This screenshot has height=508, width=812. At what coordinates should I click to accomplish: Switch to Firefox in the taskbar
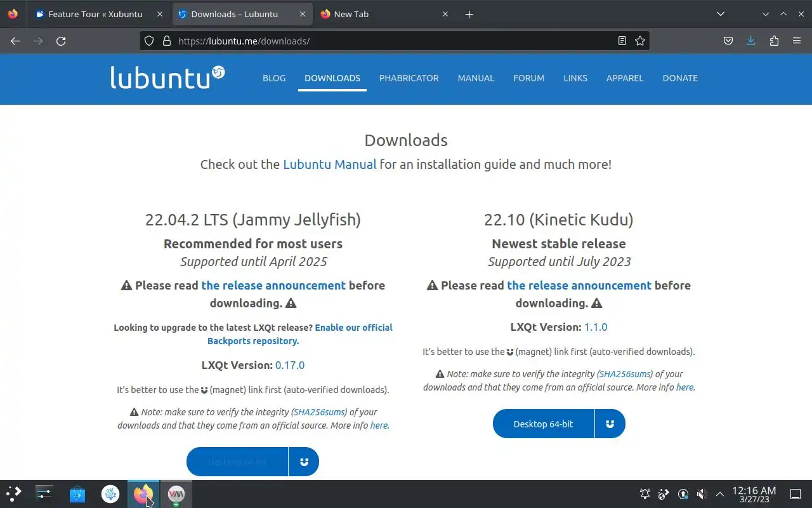(143, 493)
